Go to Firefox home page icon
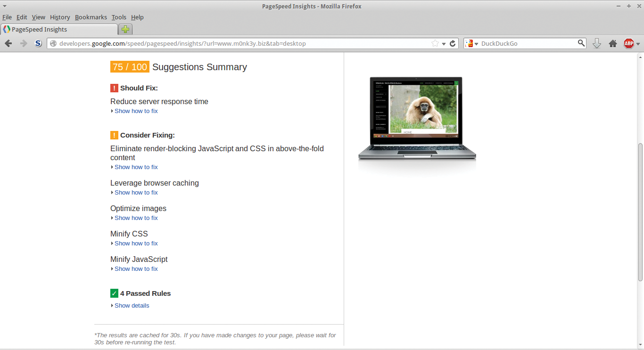Image resolution: width=644 pixels, height=350 pixels. pos(613,43)
